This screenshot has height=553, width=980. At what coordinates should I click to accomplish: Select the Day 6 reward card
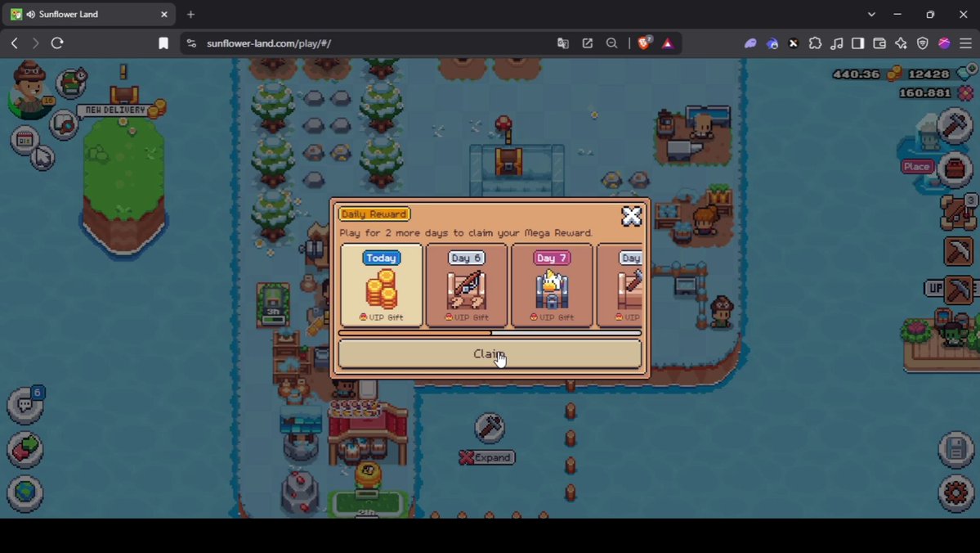click(x=466, y=285)
